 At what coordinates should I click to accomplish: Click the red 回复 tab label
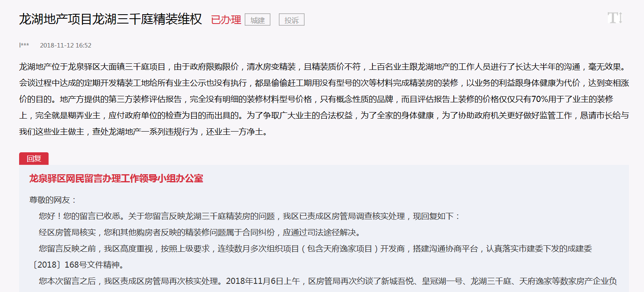point(34,159)
